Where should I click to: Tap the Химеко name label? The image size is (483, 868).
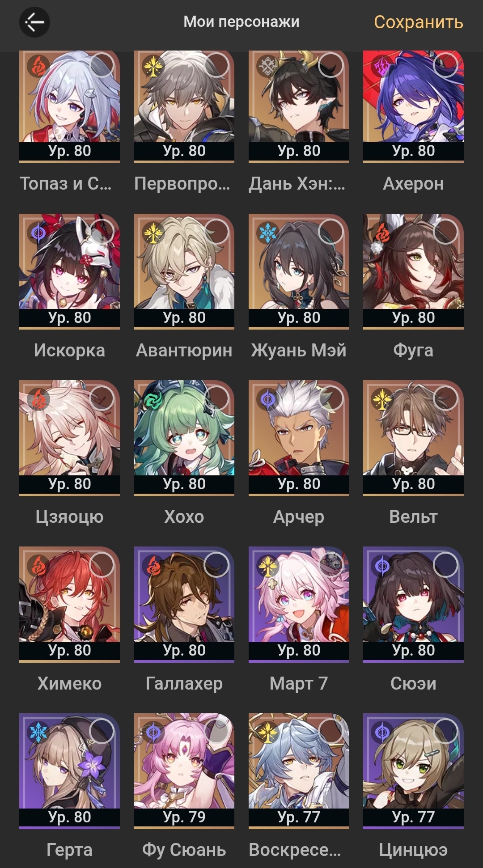[x=69, y=683]
